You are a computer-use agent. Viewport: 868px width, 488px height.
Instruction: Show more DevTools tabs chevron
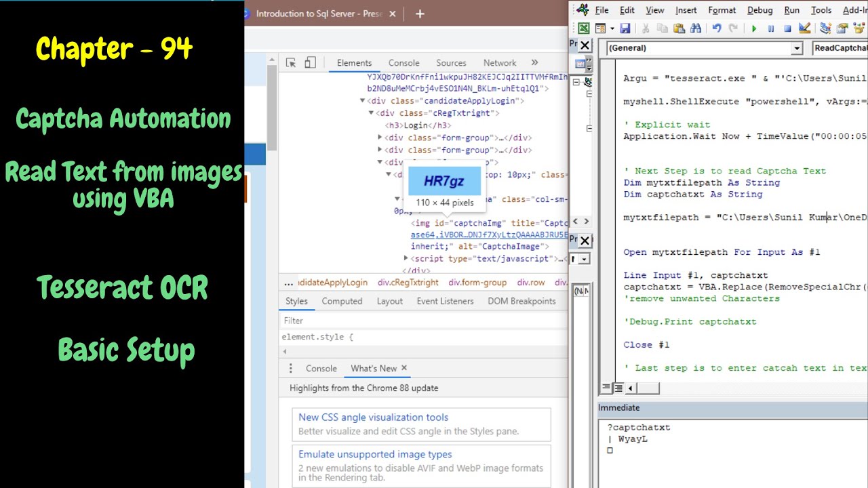(x=534, y=62)
